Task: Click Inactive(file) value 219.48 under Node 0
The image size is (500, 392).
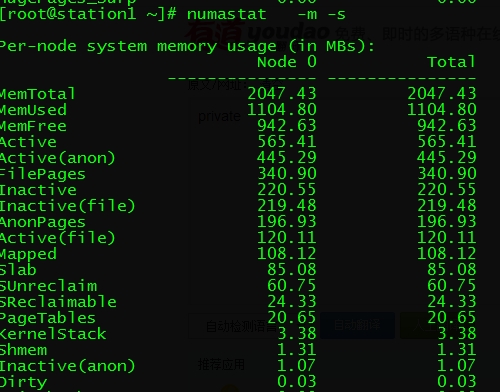Action: click(x=287, y=206)
